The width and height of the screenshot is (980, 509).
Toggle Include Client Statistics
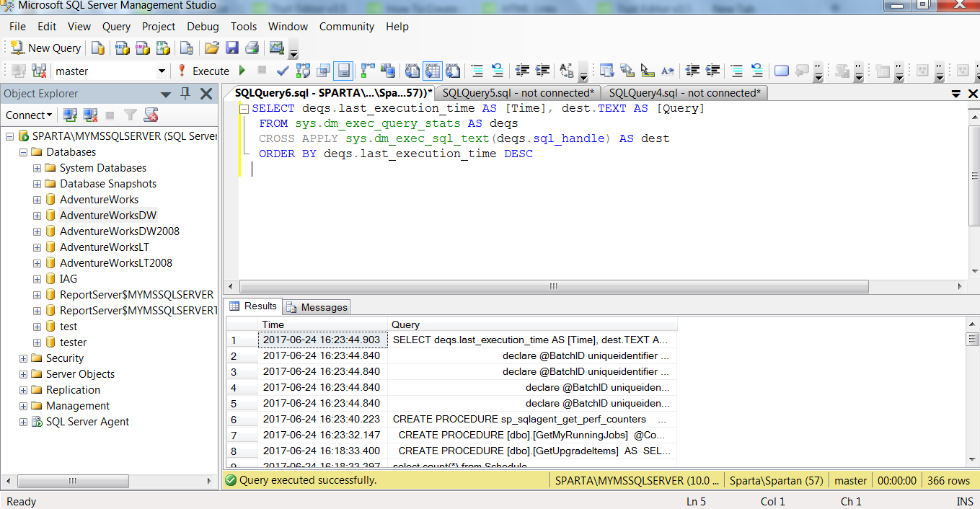[x=386, y=71]
